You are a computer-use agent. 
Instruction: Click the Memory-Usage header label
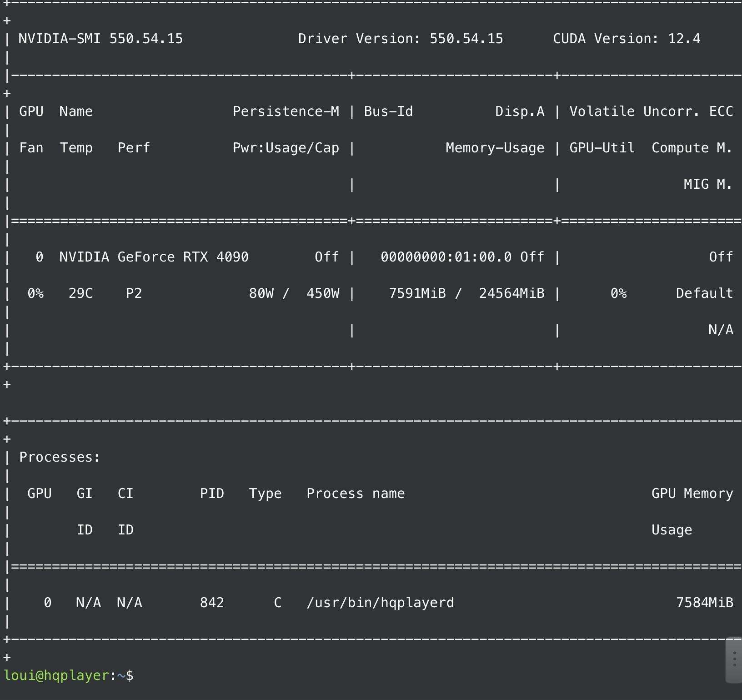tap(495, 148)
